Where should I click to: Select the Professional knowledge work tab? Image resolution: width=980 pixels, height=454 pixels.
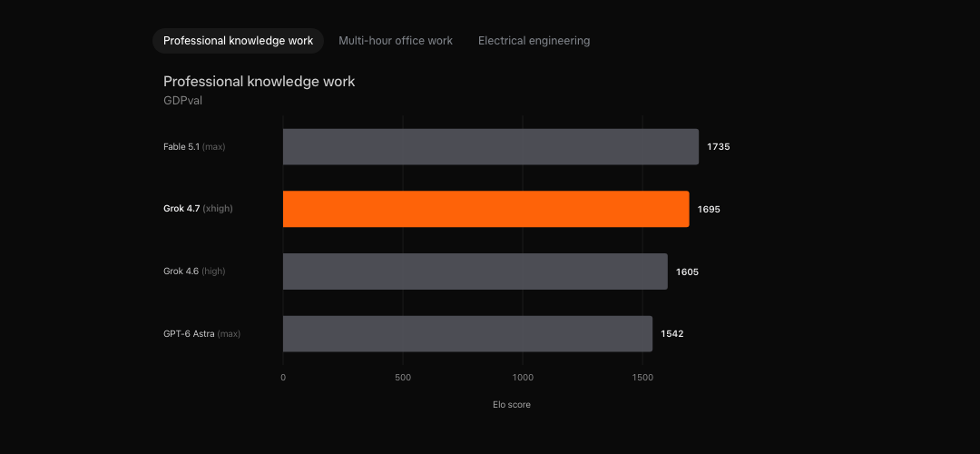[x=238, y=41]
